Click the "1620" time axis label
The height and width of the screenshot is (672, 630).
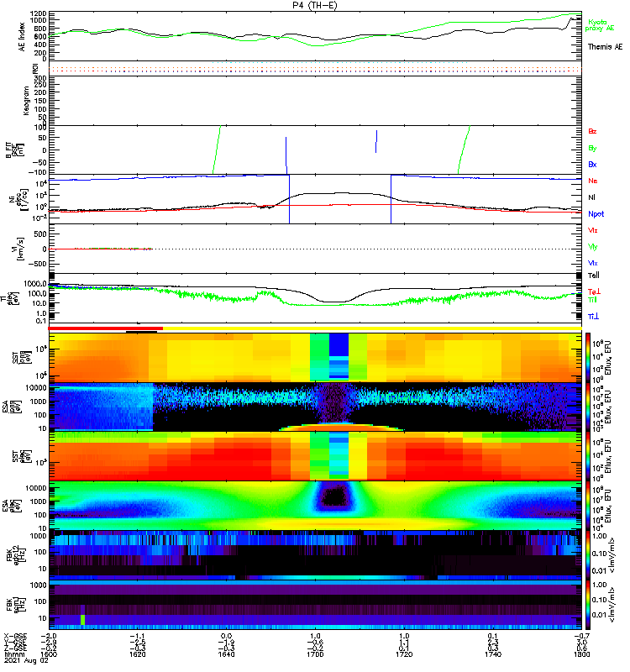[137, 654]
